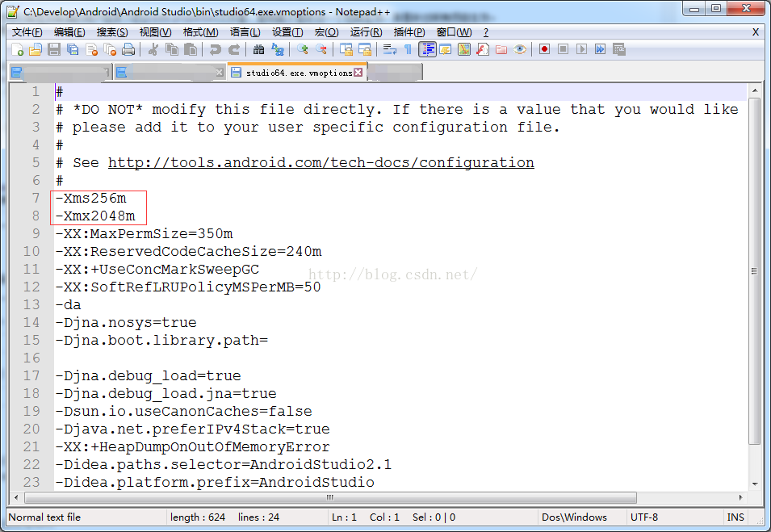The image size is (771, 532).
Task: Click the Save All toolbar icon
Action: click(x=73, y=49)
